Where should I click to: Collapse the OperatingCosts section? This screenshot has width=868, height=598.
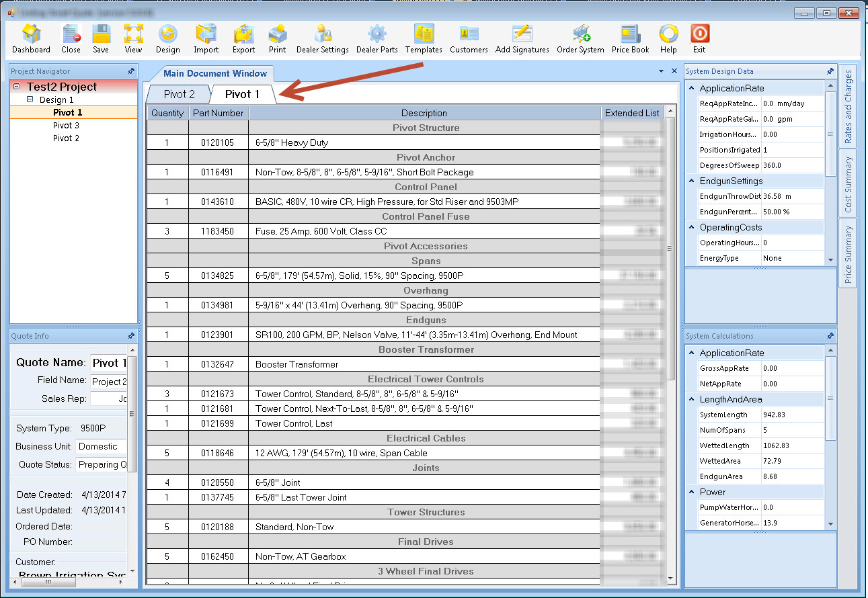pos(692,227)
